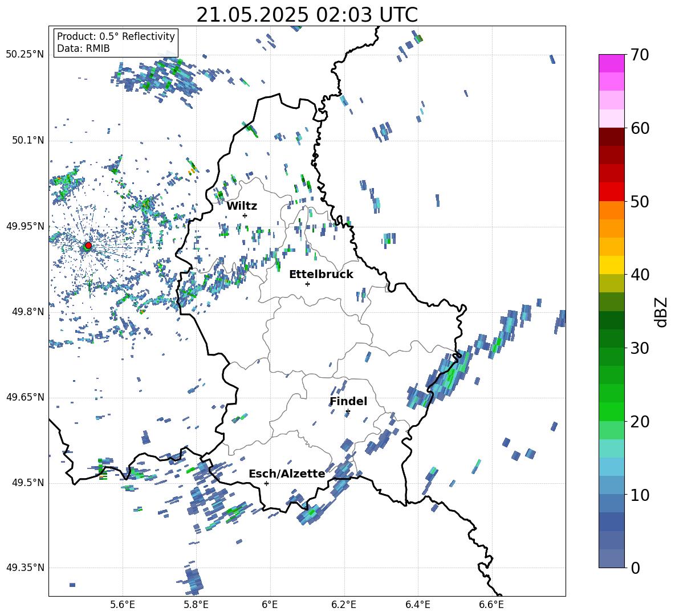The image size is (675, 616).
Task: Click the Data: RMIB label
Action: [83, 48]
